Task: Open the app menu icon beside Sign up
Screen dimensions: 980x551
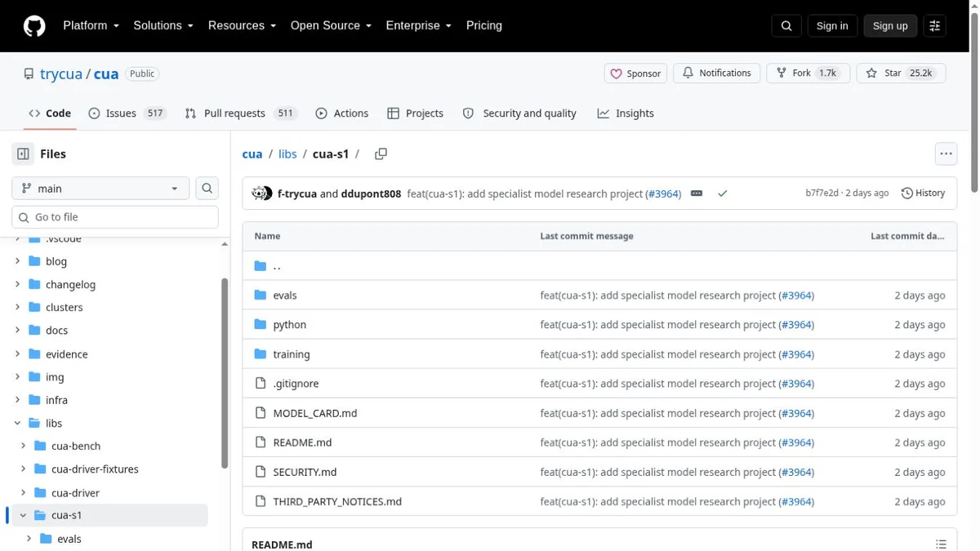Action: [935, 26]
